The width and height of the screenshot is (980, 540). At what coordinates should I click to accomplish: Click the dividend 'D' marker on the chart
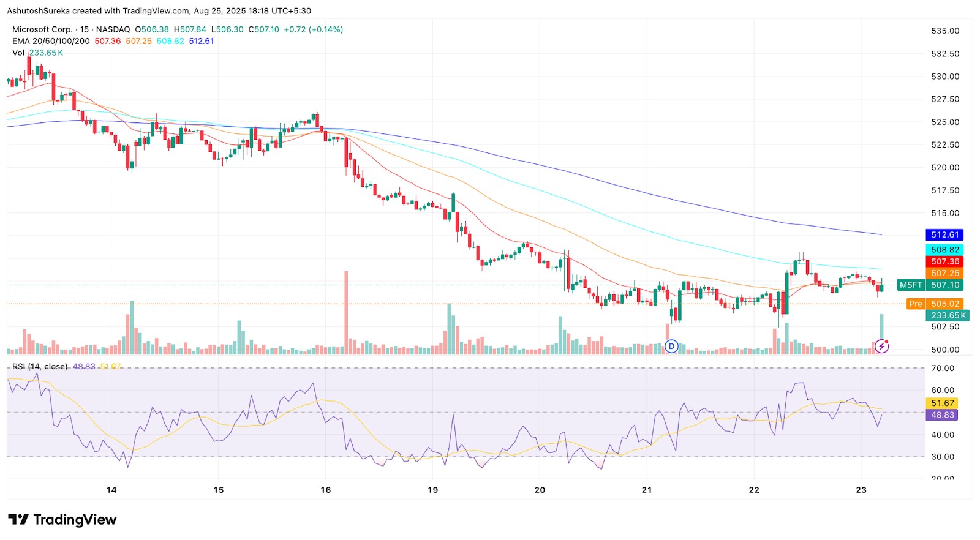(x=672, y=347)
